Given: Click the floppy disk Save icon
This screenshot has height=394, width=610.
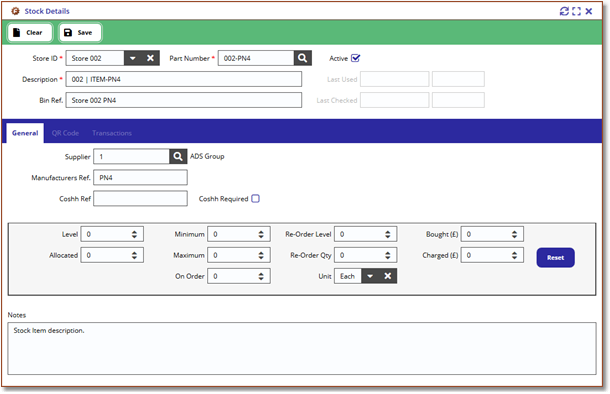Looking at the screenshot, I should coord(68,33).
